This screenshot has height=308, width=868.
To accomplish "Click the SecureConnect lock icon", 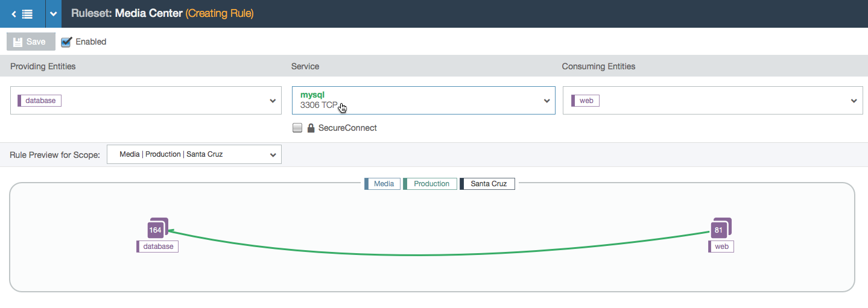I will click(311, 128).
